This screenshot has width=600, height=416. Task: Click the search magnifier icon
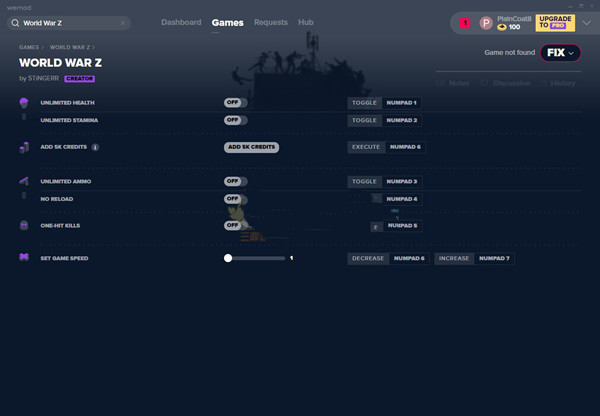click(15, 22)
